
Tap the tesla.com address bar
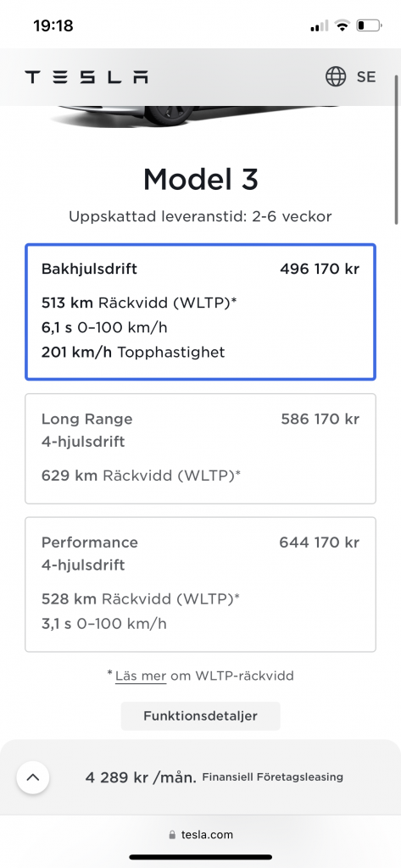tap(200, 835)
